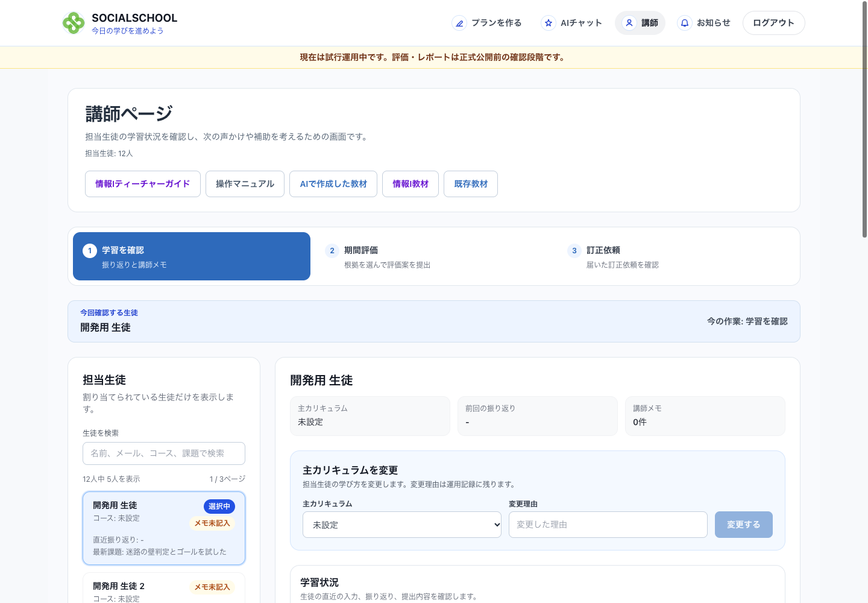Click the bell icon beside お知らせ
Image resolution: width=868 pixels, height=603 pixels.
[x=685, y=23]
